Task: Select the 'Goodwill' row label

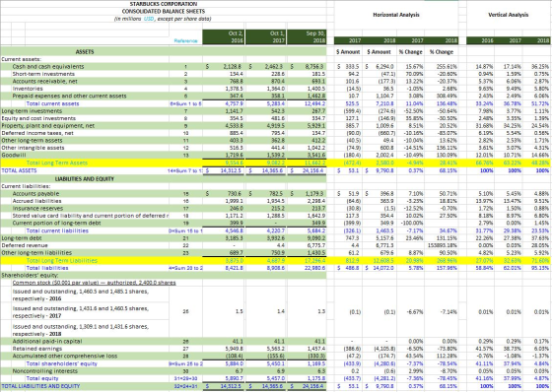Action: (14, 155)
